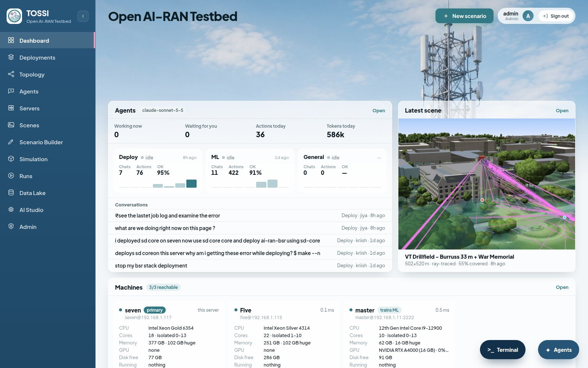Open the Machines panel link

click(x=562, y=287)
